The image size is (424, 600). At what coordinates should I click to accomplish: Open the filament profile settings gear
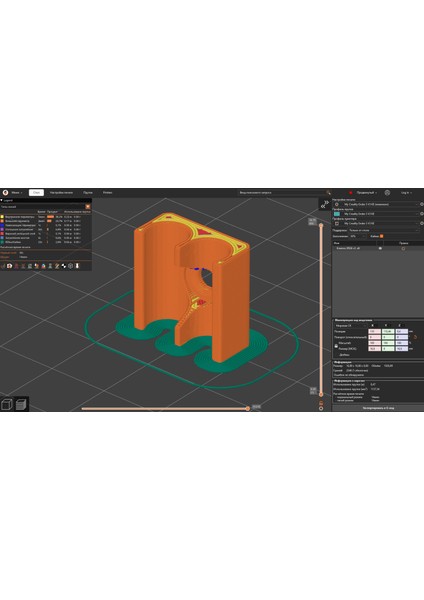tap(422, 214)
